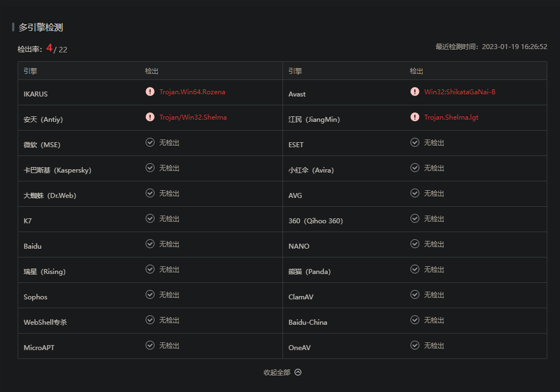This screenshot has height=392, width=560.
Task: Click Win32:ShikataGaNai-B detection result
Action: pyautogui.click(x=460, y=92)
